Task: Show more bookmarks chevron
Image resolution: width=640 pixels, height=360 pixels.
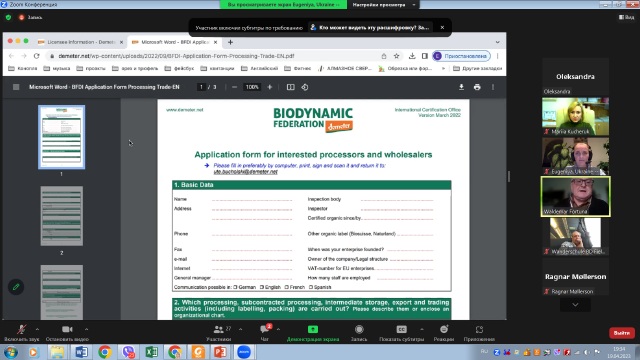Action: point(443,68)
